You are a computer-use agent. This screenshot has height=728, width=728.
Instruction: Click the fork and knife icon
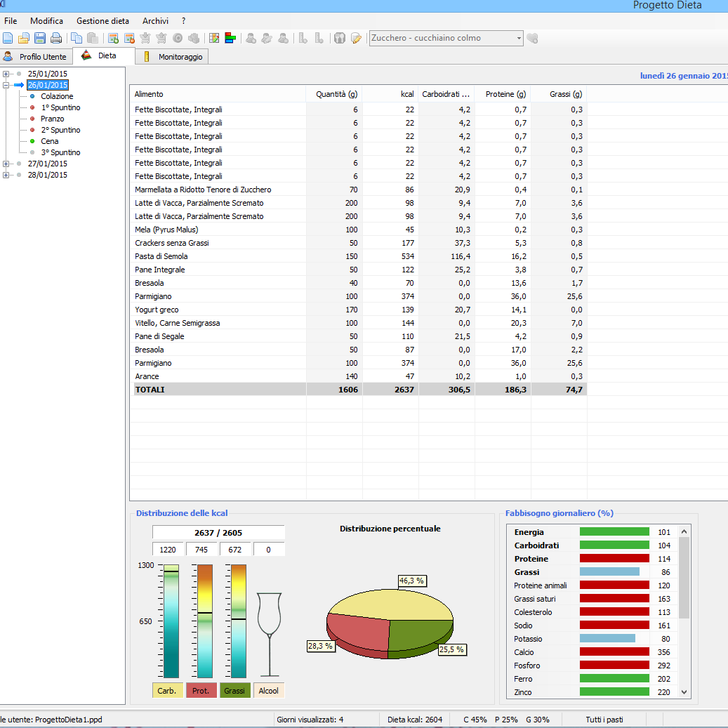coord(340,38)
